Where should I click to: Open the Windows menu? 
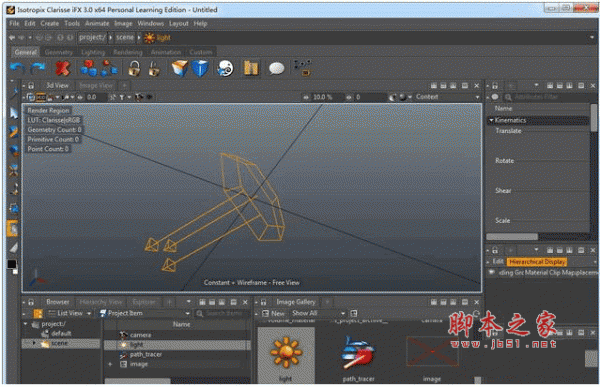(150, 24)
